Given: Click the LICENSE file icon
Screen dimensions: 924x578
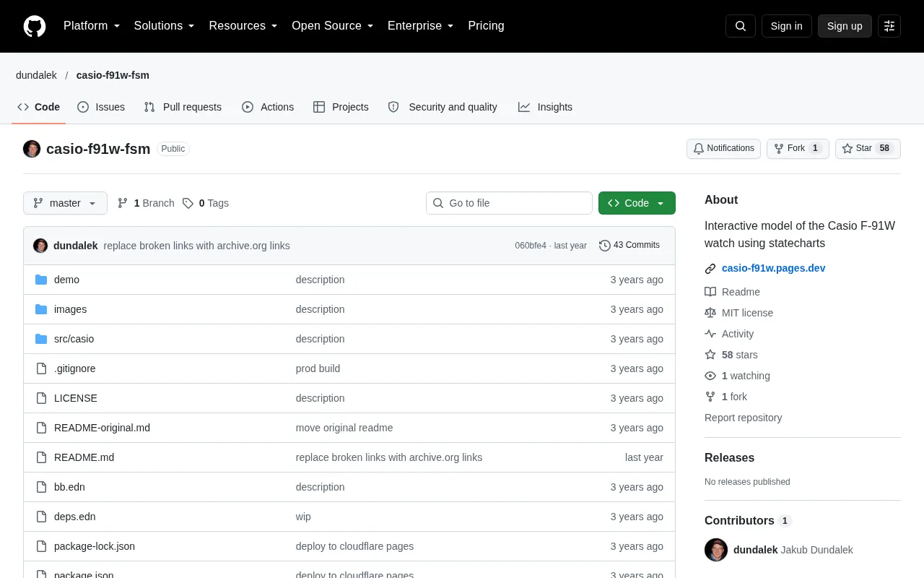Looking at the screenshot, I should point(41,398).
